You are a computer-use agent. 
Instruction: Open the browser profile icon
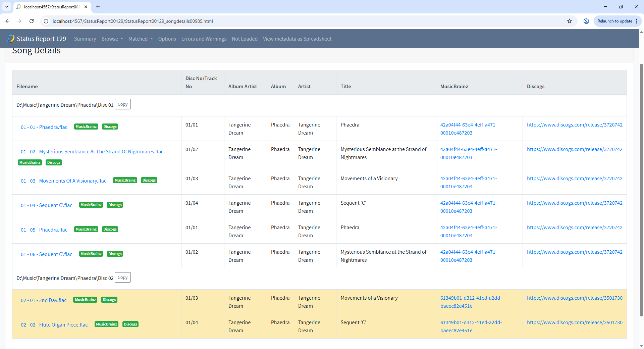(586, 21)
